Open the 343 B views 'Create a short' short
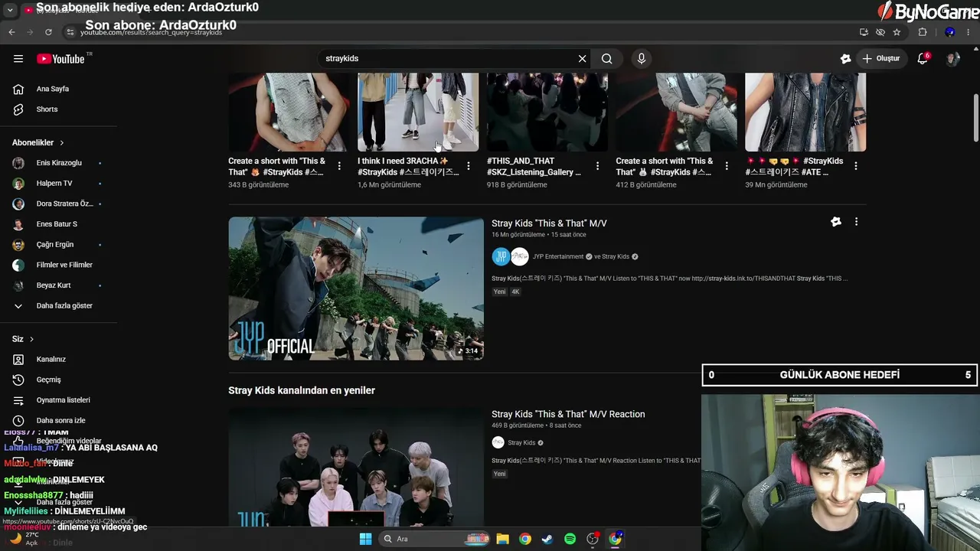 (289, 112)
